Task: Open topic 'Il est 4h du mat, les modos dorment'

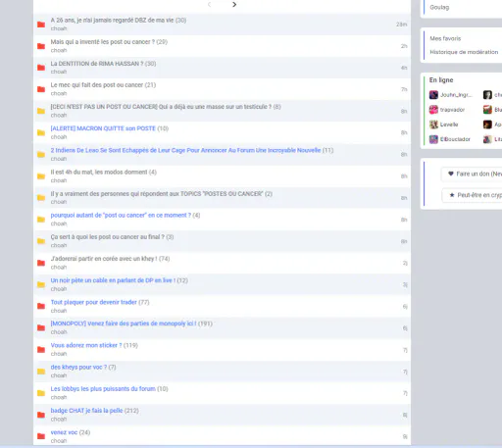Action: (x=99, y=172)
